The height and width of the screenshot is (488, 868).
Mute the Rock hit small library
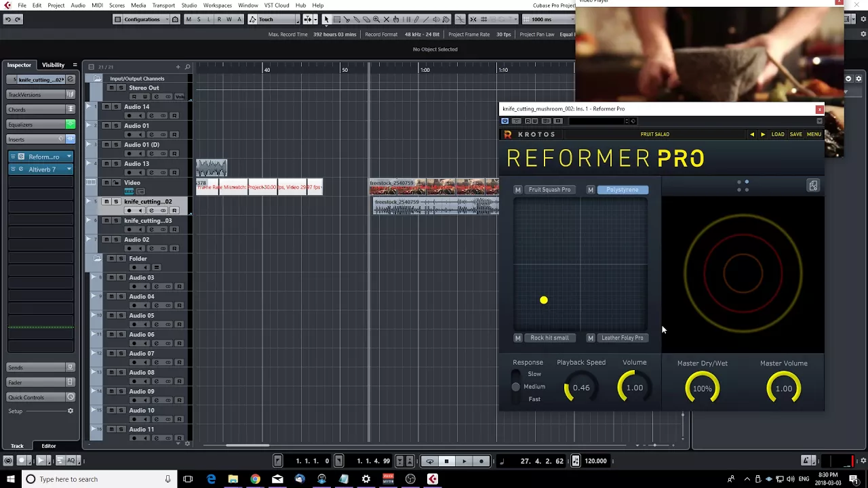[518, 338]
